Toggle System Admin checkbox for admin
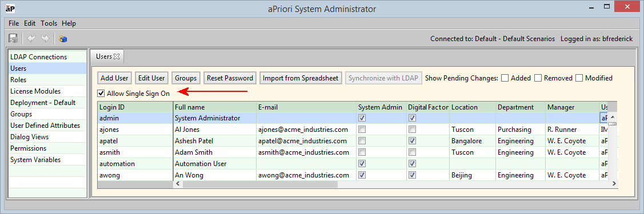 [362, 118]
